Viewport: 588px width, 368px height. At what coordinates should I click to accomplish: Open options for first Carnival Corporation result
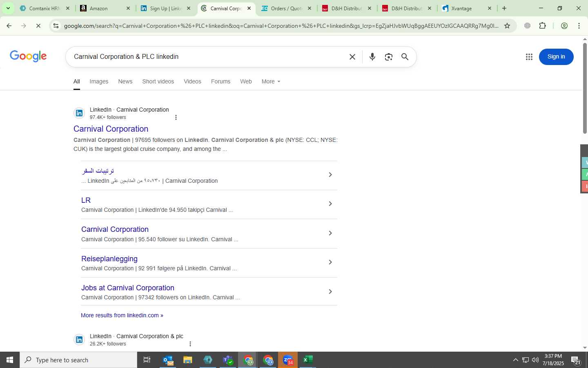pos(176,117)
